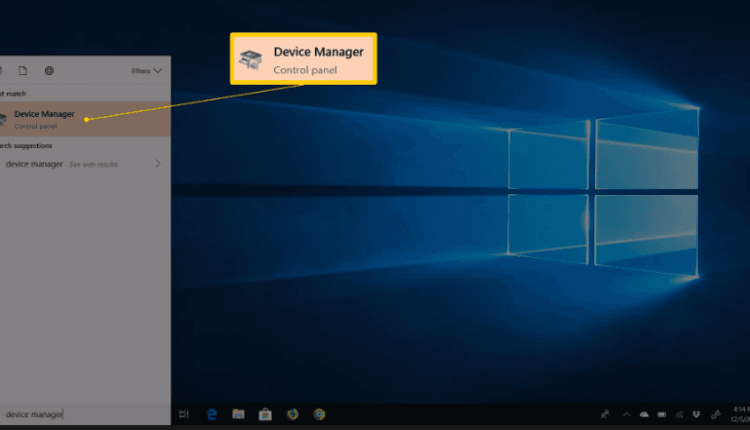Open Task View from the taskbar
This screenshot has height=430, width=750.
pyautogui.click(x=184, y=414)
